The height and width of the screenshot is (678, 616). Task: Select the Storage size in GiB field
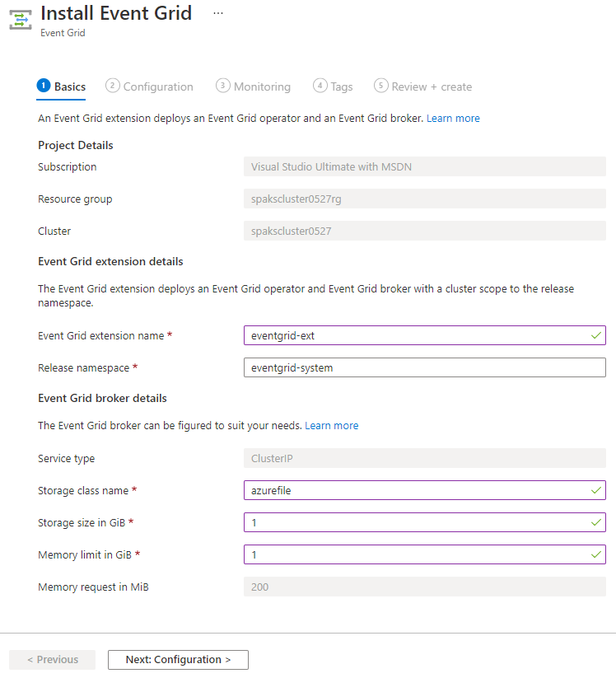click(412, 522)
